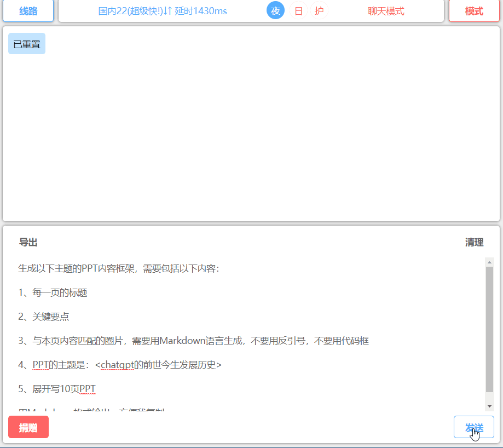
Task: Send the prompt with the 发送 button
Action: 473,427
